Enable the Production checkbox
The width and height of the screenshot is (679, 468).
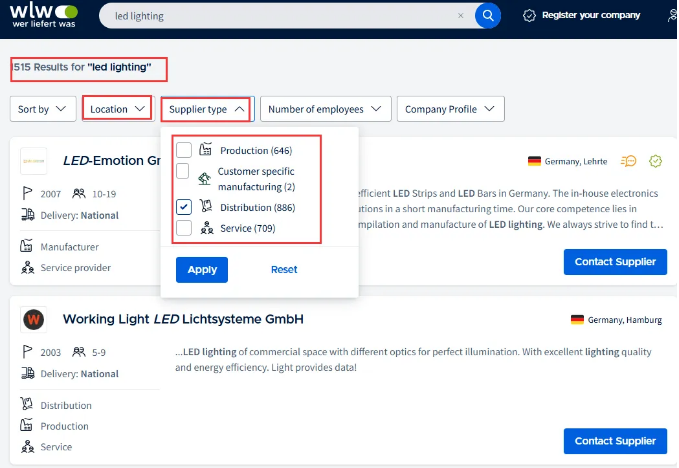184,150
